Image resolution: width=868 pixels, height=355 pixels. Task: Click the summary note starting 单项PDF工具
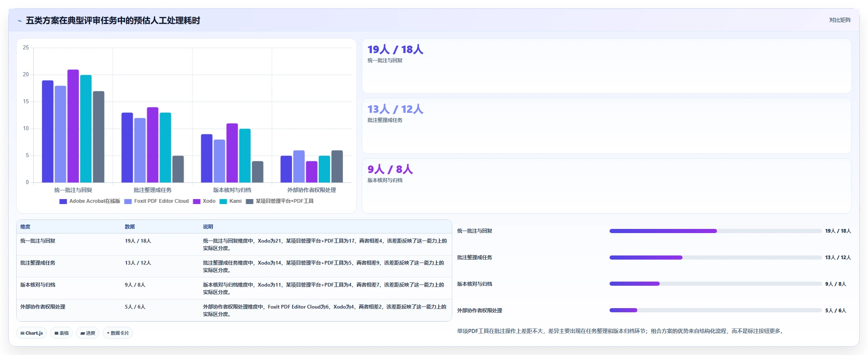pos(621,331)
